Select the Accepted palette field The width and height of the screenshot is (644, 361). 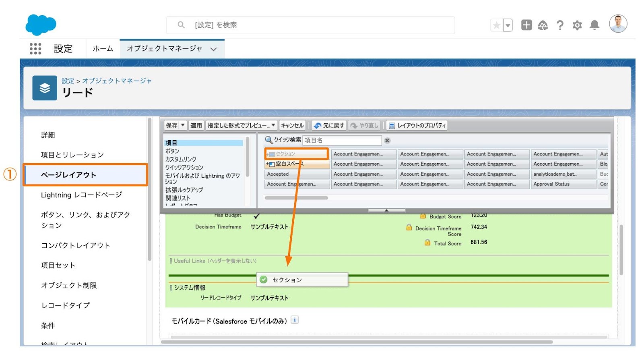(297, 174)
